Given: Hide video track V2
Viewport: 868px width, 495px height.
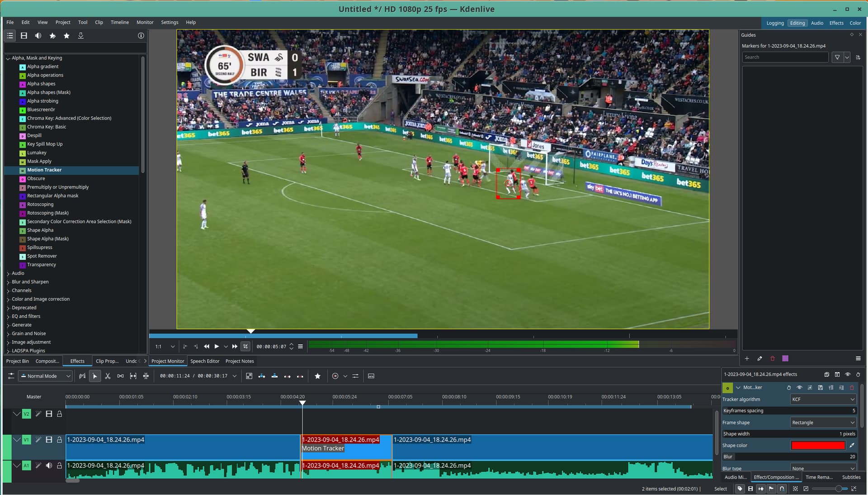Looking at the screenshot, I should coord(49,414).
